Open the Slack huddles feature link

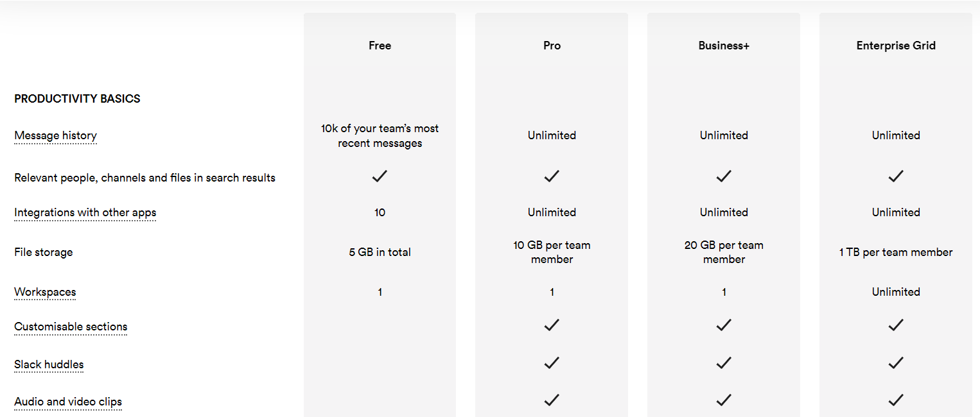[x=49, y=364]
